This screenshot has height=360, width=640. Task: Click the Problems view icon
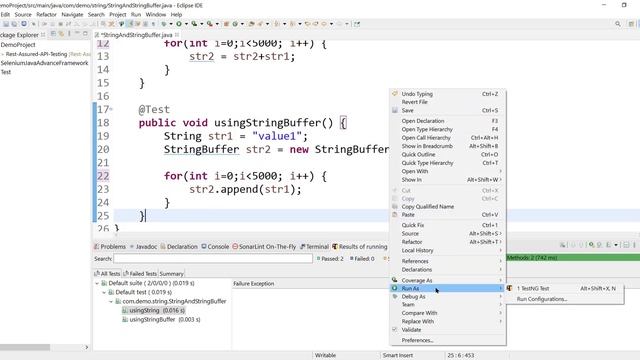pyautogui.click(x=97, y=247)
